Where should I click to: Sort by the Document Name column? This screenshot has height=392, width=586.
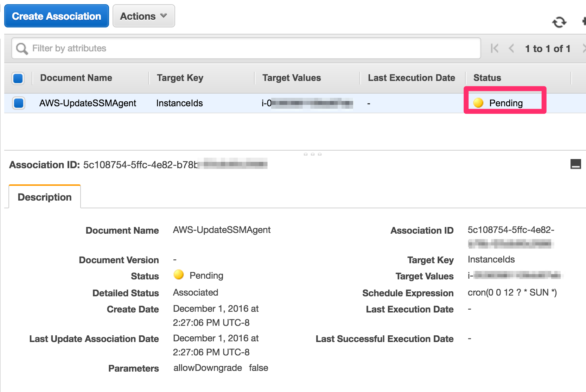(76, 78)
